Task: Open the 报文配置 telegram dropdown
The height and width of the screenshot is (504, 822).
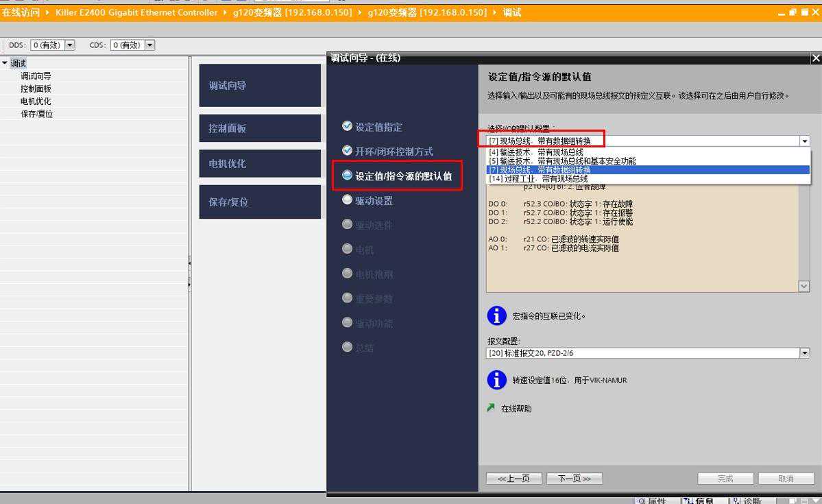Action: 804,353
